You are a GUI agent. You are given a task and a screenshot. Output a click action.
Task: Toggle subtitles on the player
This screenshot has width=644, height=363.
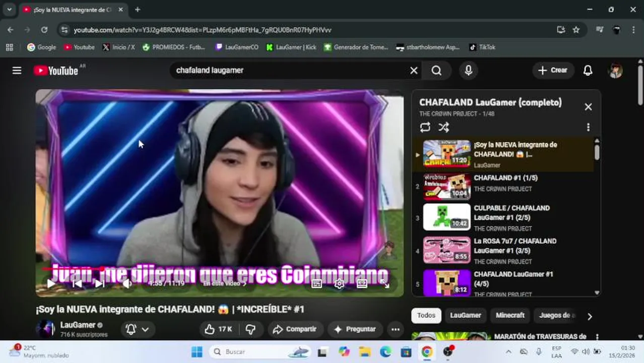[316, 284]
